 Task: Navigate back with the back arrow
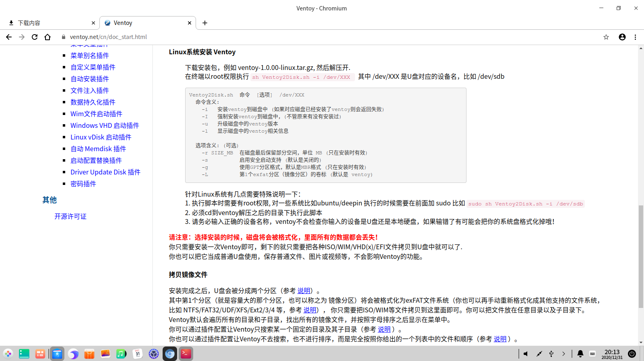(x=9, y=37)
